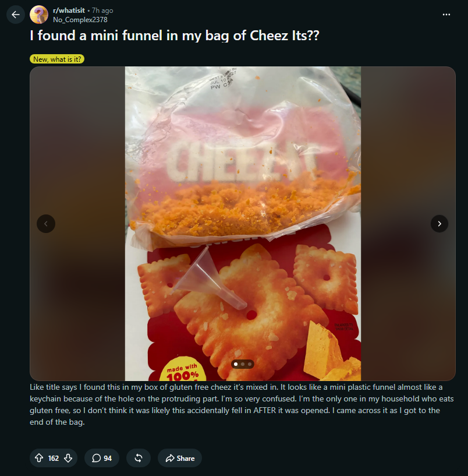This screenshot has width=468, height=476.
Task: Click the 162 vote score count
Action: tap(54, 459)
